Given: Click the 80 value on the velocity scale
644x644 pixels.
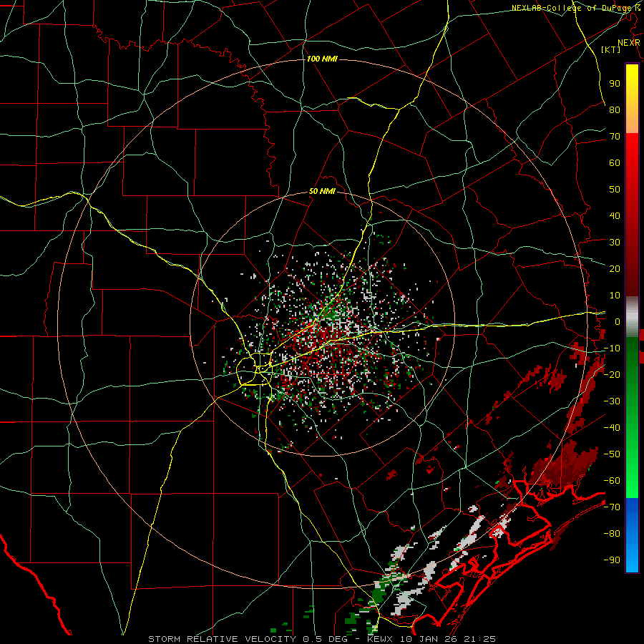Looking at the screenshot, I should 615,109.
